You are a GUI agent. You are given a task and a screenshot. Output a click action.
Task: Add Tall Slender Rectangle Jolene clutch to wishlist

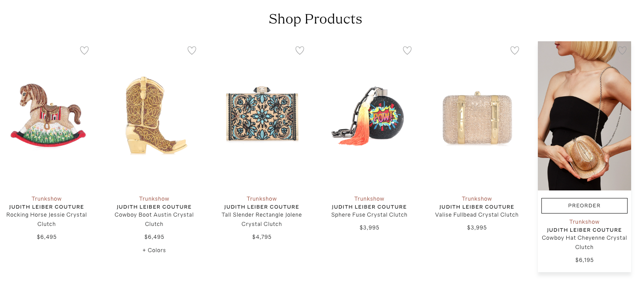pyautogui.click(x=300, y=51)
